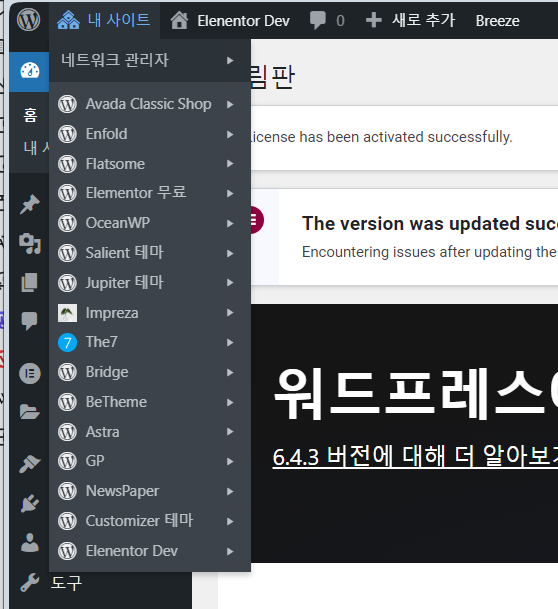Viewport: 558px width, 609px height.
Task: Open the 내 사이트 admin bar menu
Action: [x=104, y=20]
